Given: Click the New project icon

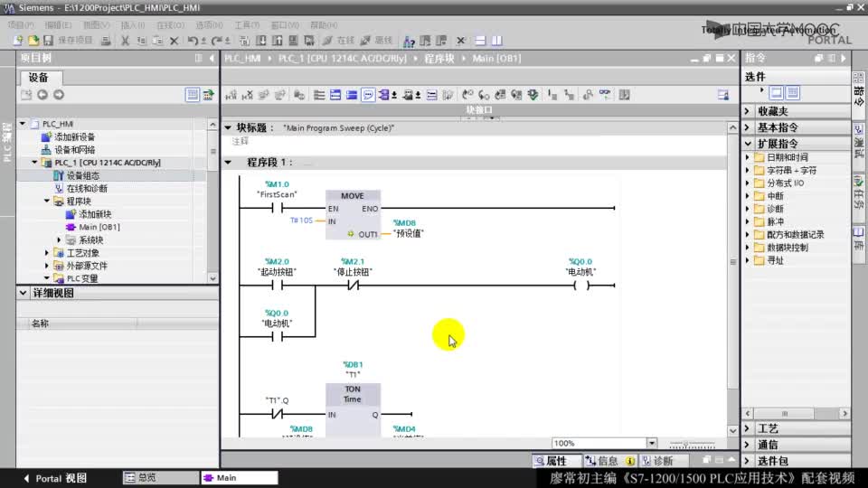Looking at the screenshot, I should click(18, 41).
